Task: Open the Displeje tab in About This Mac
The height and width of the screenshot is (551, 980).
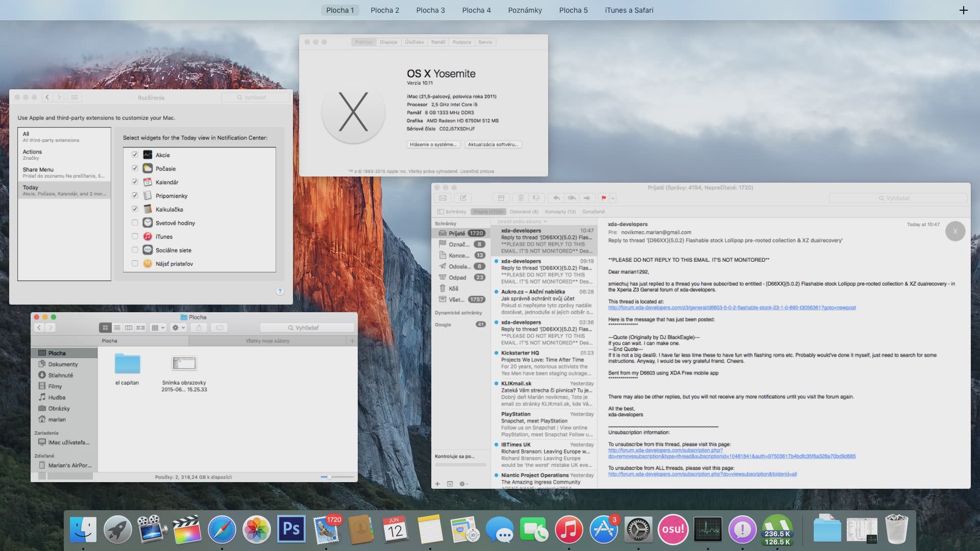Action: pos(388,42)
